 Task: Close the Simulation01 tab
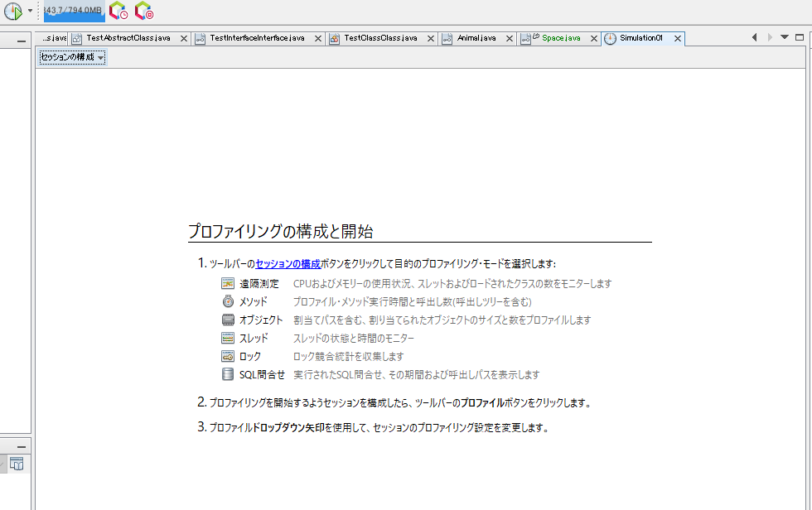click(678, 39)
